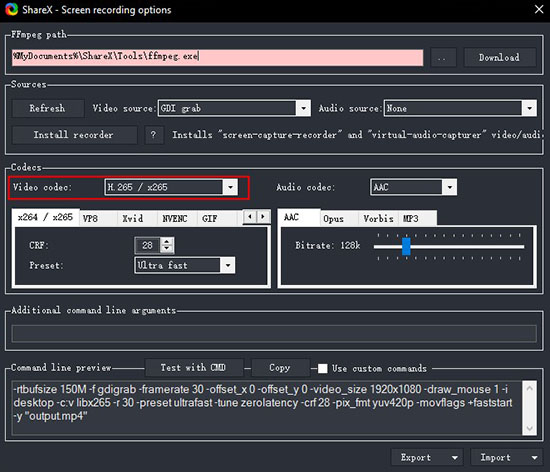The image size is (550, 472).
Task: Click preview scrollbar up arrow
Action: (530, 388)
